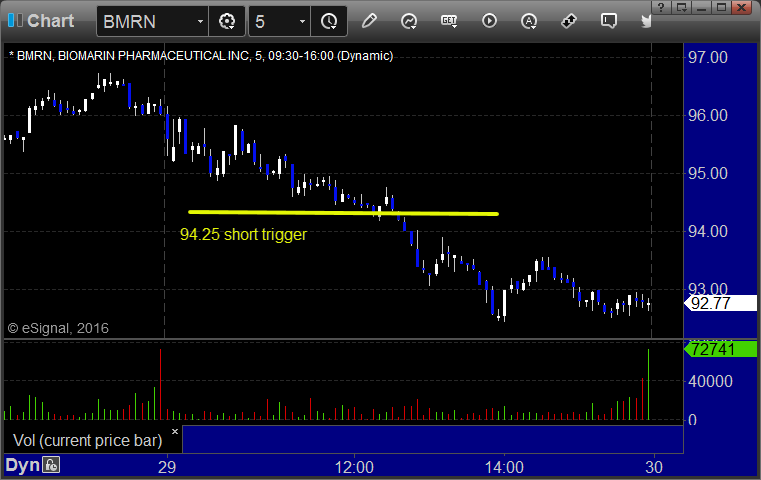Open the clock time template icon
The image size is (761, 480).
click(x=329, y=21)
